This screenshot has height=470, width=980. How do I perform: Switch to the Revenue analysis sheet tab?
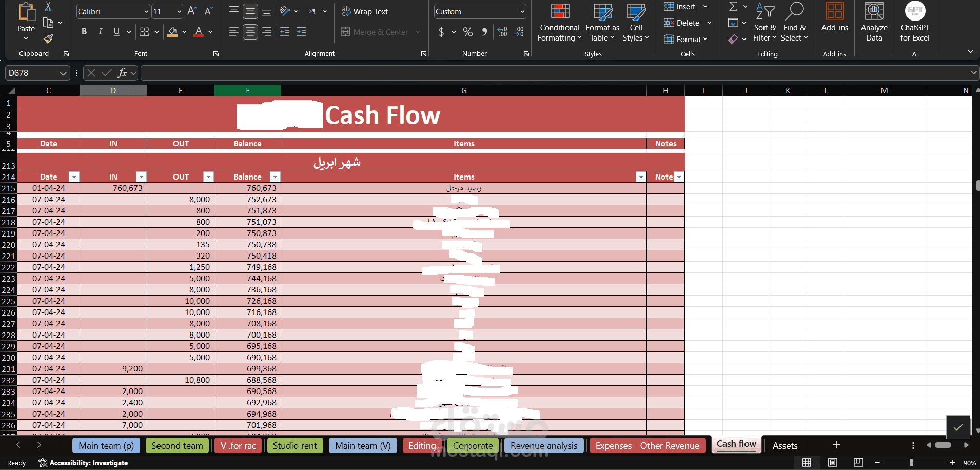(544, 445)
